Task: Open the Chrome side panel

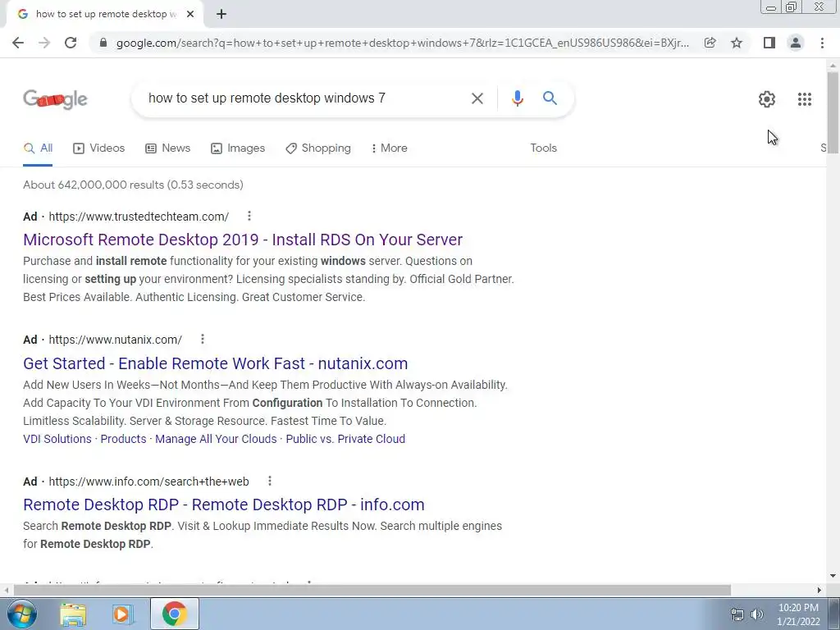Action: (x=769, y=43)
